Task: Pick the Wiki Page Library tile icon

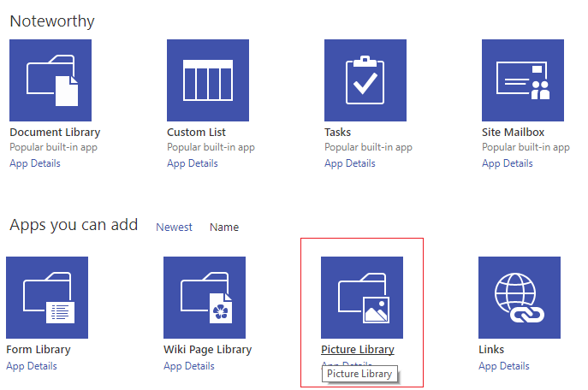Action: click(x=205, y=298)
